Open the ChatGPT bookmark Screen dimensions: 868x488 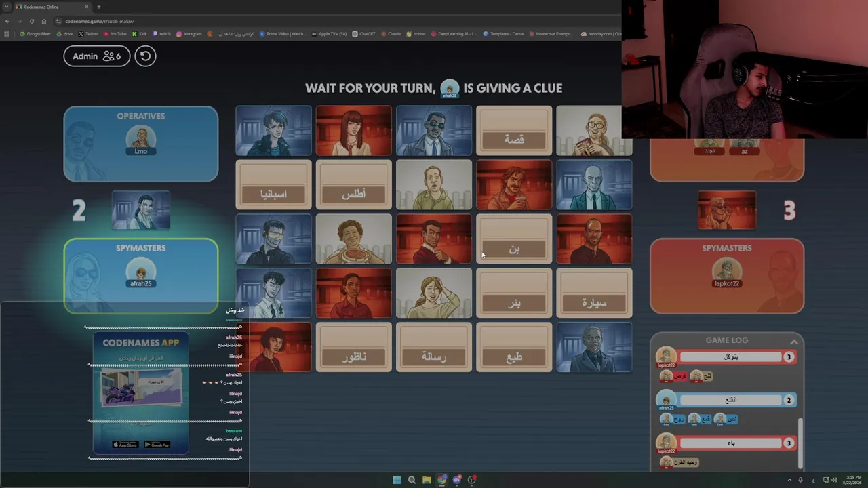(x=363, y=34)
